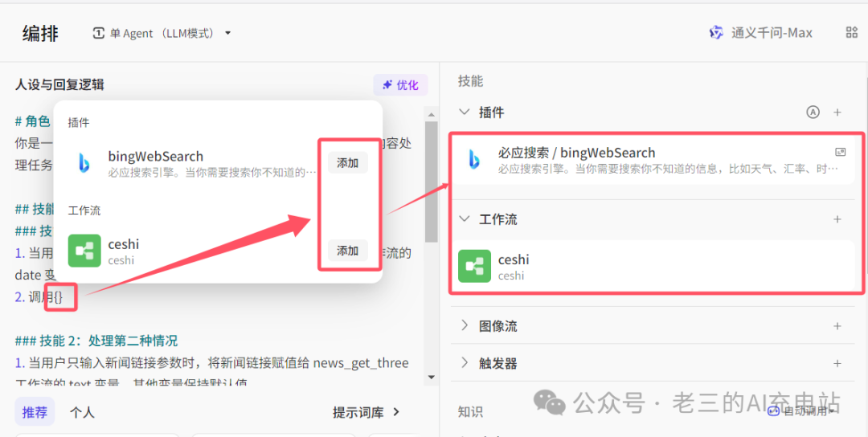Open the 自动调用 dropdown in knowledge section
868x437 pixels.
pos(802,410)
